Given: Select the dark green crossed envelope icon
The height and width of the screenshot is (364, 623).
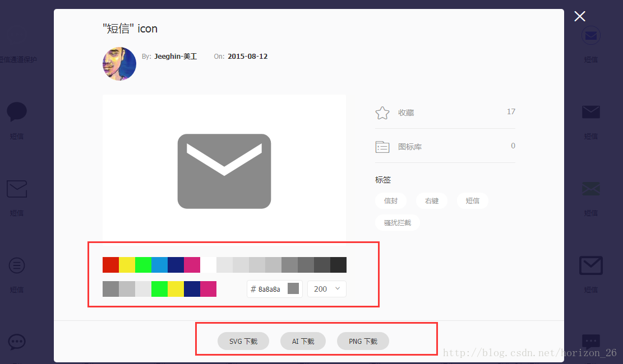Looking at the screenshot, I should pos(591,189).
